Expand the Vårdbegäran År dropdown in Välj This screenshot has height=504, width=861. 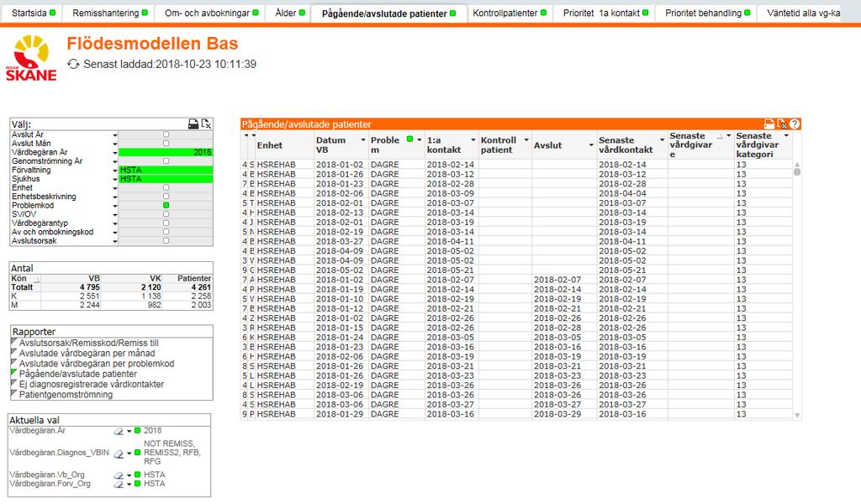[x=114, y=153]
